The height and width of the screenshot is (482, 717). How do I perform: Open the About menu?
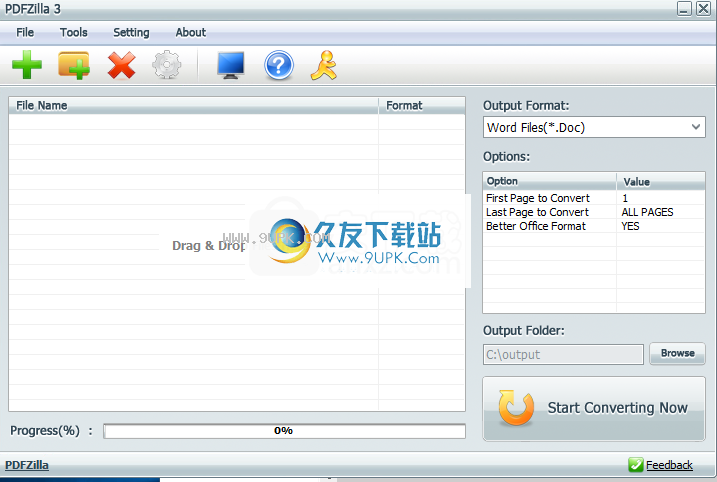coord(191,32)
